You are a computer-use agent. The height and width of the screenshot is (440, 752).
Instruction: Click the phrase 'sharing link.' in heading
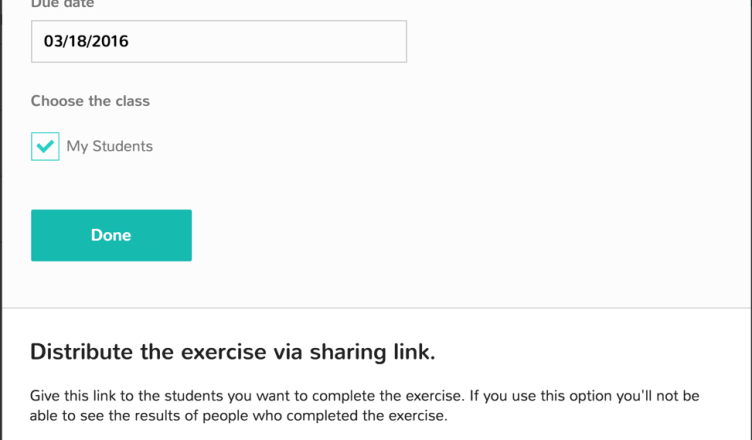[x=372, y=352]
